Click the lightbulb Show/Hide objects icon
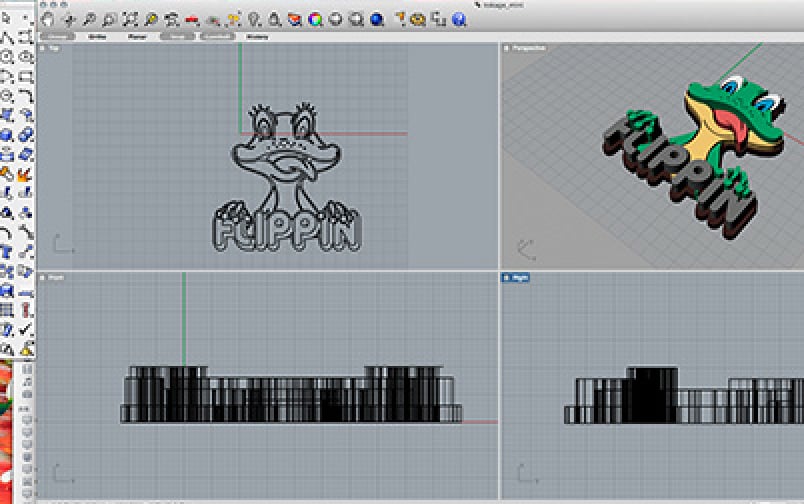This screenshot has height=504, width=804. tap(253, 18)
